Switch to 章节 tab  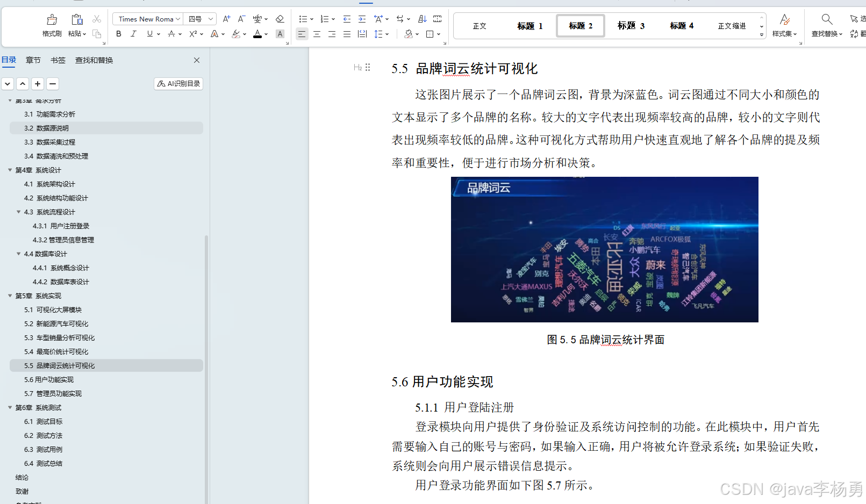click(x=33, y=60)
